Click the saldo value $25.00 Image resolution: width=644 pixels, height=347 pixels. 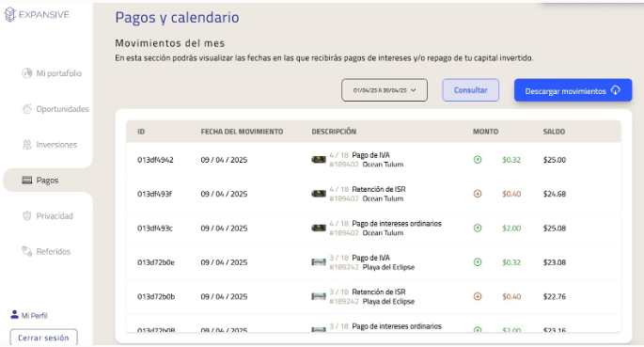click(x=555, y=160)
